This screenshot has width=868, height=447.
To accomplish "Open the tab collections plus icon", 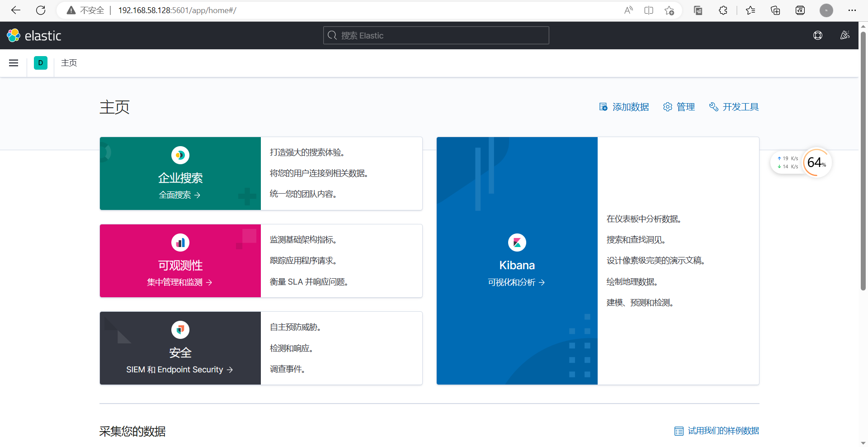I will pos(775,10).
